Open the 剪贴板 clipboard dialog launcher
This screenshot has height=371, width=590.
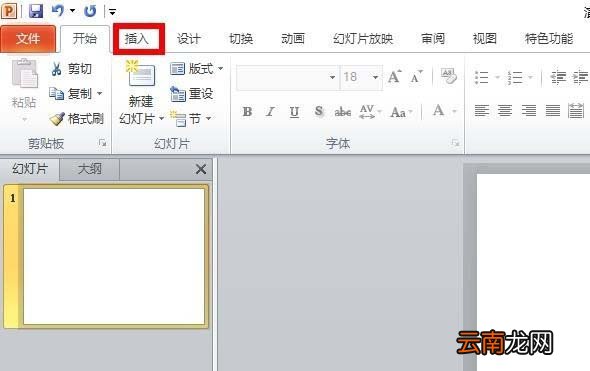pos(102,143)
